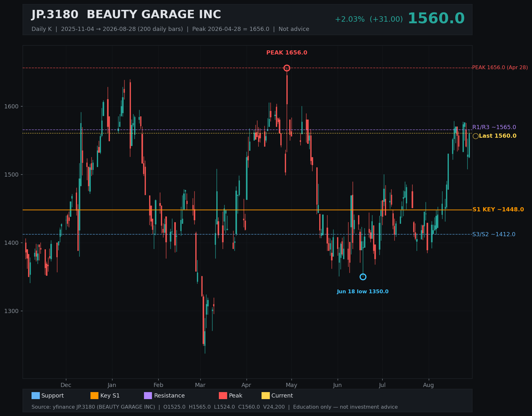Click the R1/R3 ~1565.0 resistance label

coord(494,127)
